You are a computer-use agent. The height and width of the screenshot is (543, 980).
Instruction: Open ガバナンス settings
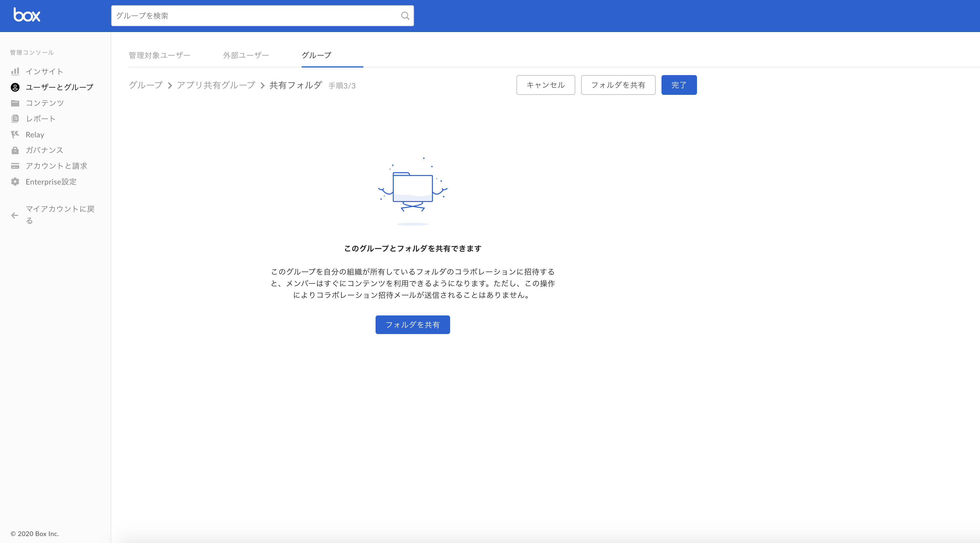coord(44,150)
